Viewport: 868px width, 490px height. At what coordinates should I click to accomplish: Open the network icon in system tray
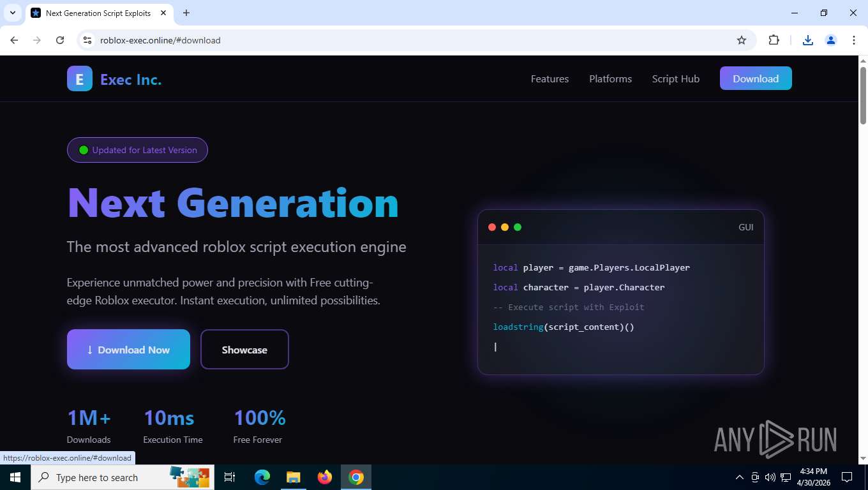click(786, 477)
